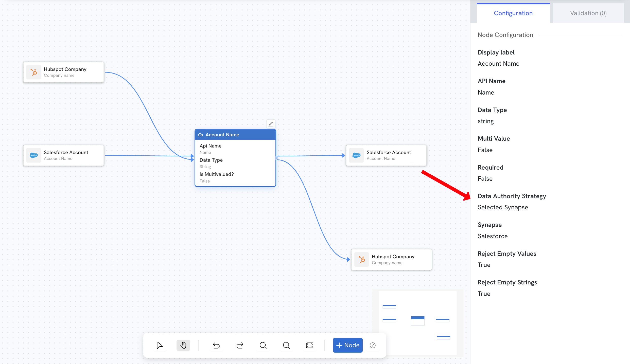Open the Configuration tab
The width and height of the screenshot is (630, 364).
(x=513, y=13)
